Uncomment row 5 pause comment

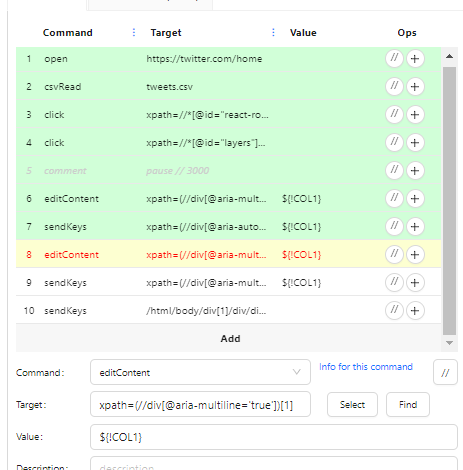pyautogui.click(x=394, y=171)
